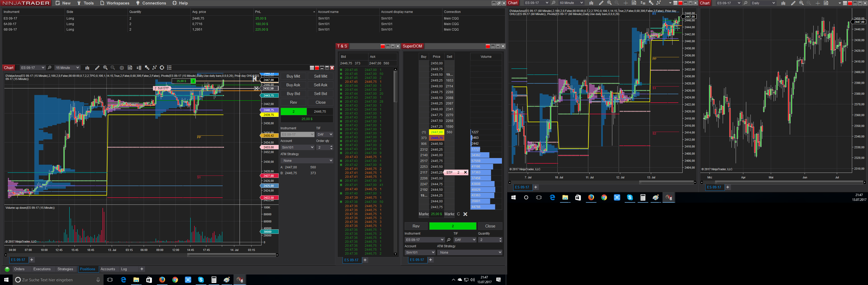Click the reload circular icon in 15 Minute chart
Viewport: 868px width, 285px height.
[162, 68]
